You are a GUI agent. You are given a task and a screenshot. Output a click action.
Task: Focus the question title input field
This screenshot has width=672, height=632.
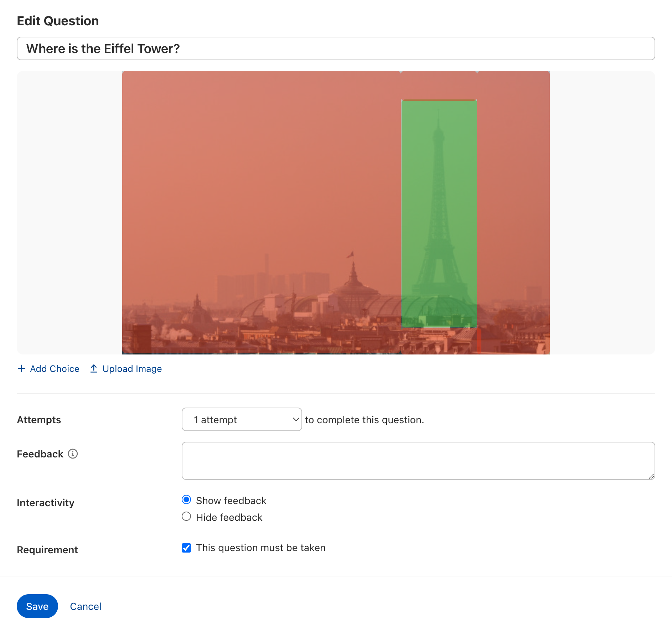click(x=336, y=48)
